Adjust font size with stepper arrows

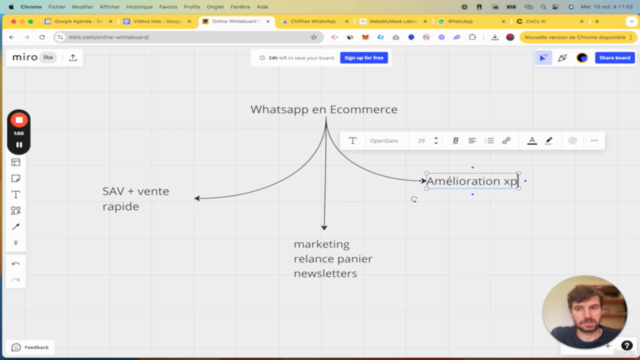(x=436, y=141)
